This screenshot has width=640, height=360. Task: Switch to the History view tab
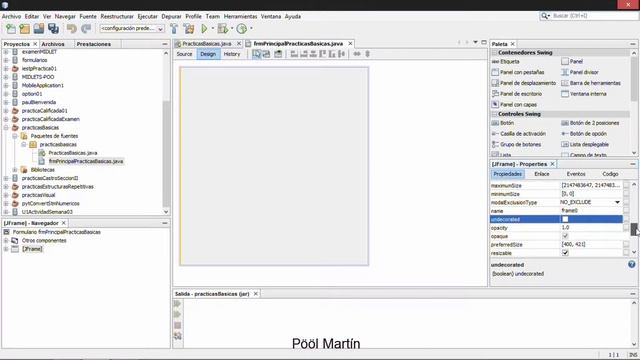coord(232,54)
